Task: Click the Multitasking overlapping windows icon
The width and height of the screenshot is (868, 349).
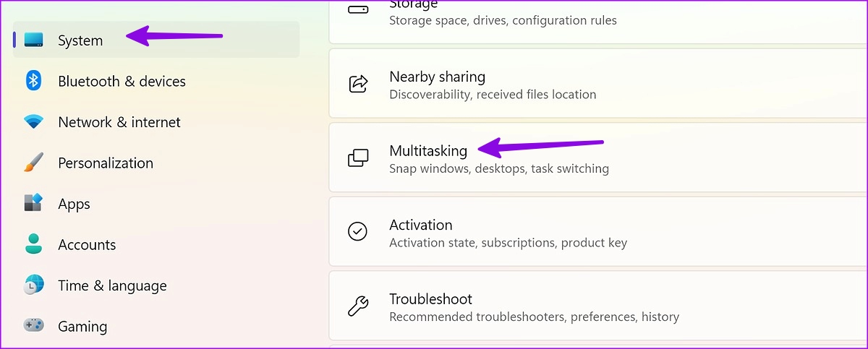Action: (x=358, y=158)
